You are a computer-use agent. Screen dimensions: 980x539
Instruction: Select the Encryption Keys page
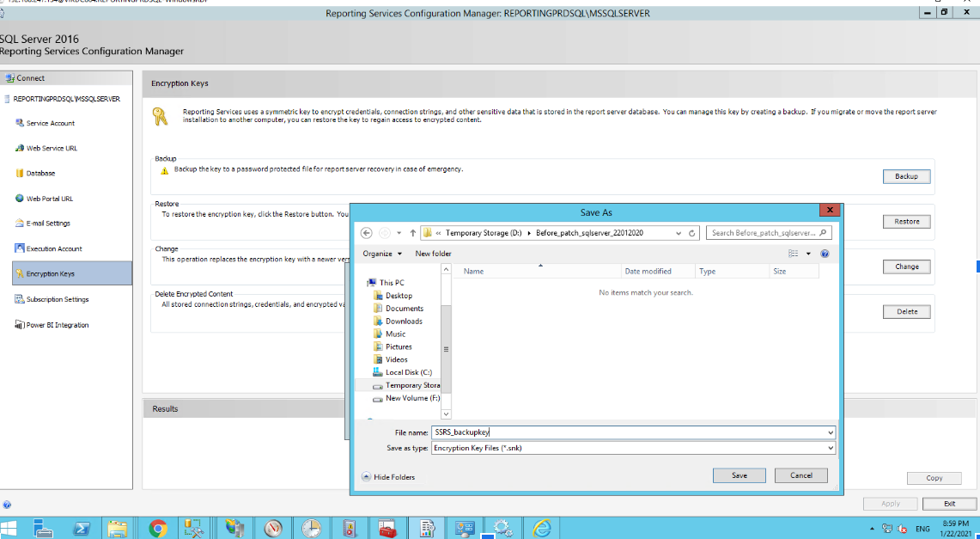pyautogui.click(x=72, y=273)
